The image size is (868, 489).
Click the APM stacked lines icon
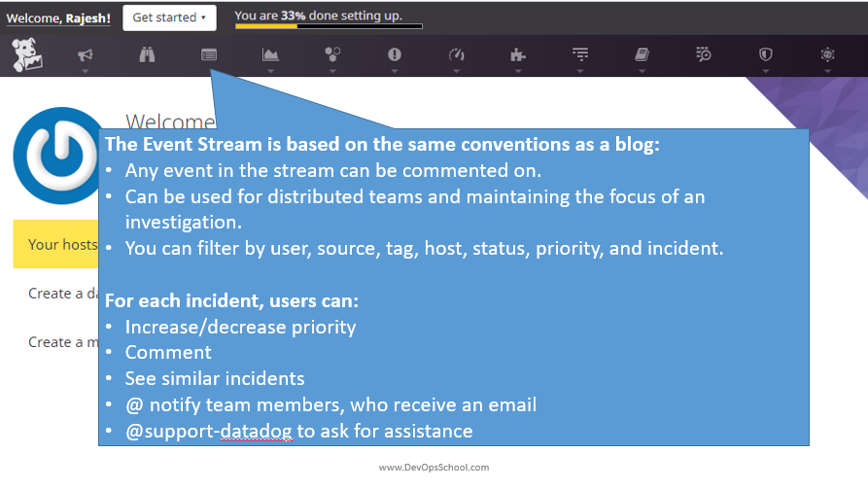(x=580, y=55)
